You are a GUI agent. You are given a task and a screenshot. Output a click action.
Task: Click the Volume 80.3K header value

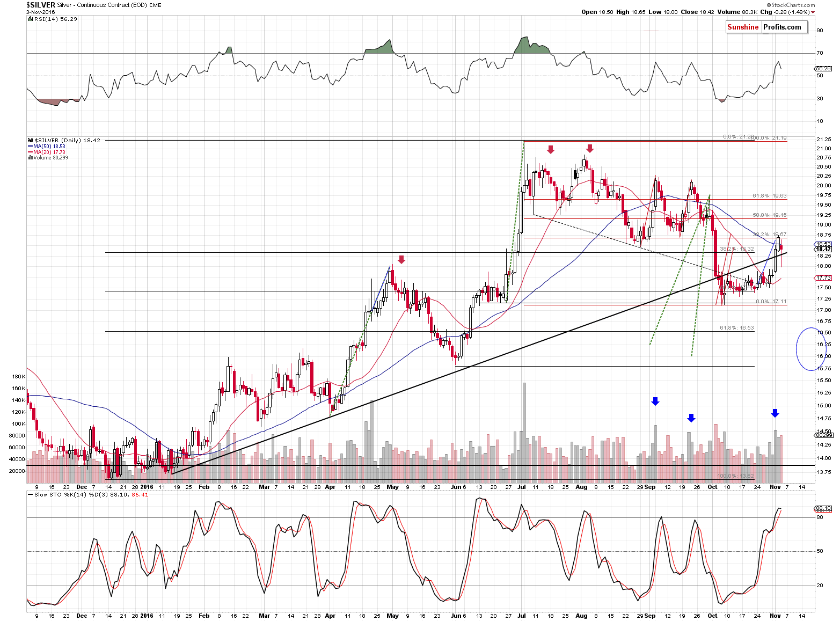click(737, 12)
